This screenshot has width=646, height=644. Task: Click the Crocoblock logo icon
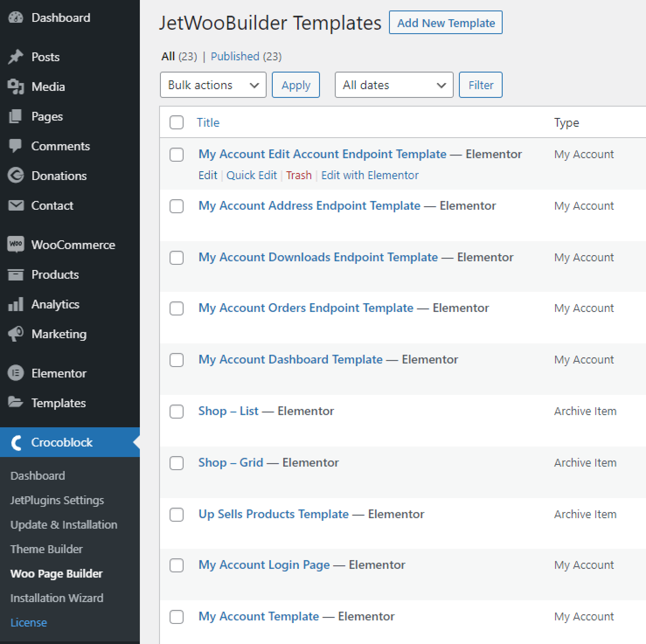16,442
